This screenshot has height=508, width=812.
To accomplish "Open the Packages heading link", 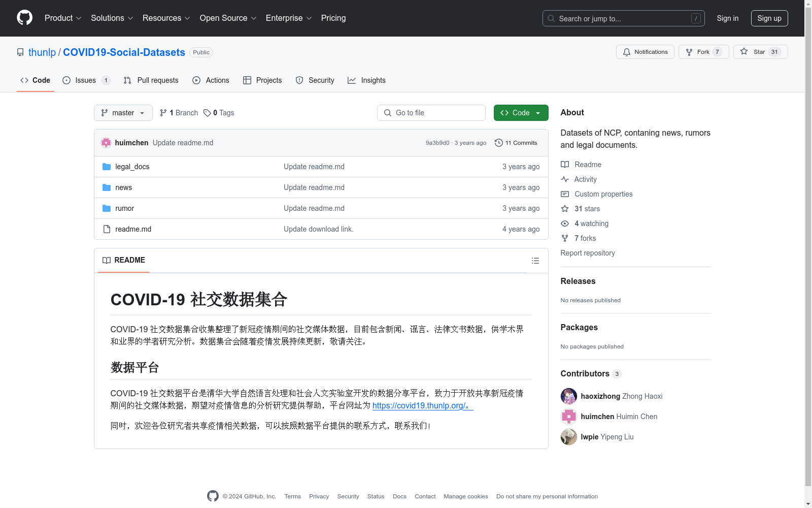I will pyautogui.click(x=579, y=327).
